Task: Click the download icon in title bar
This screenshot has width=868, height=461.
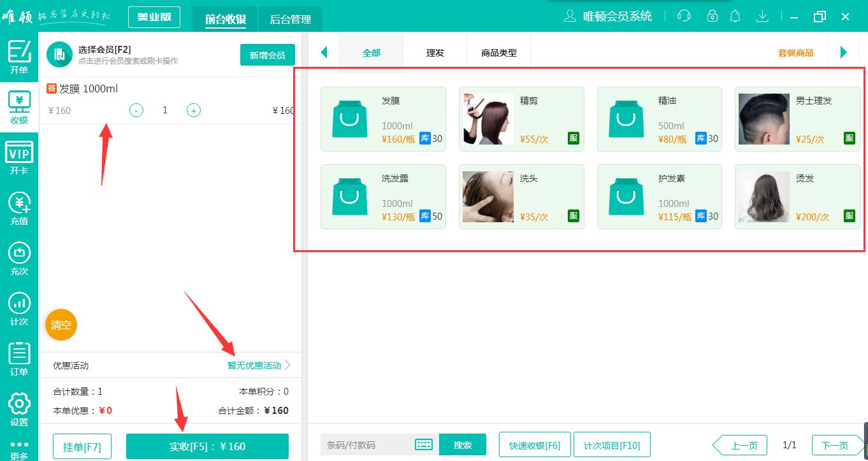Action: tap(762, 17)
